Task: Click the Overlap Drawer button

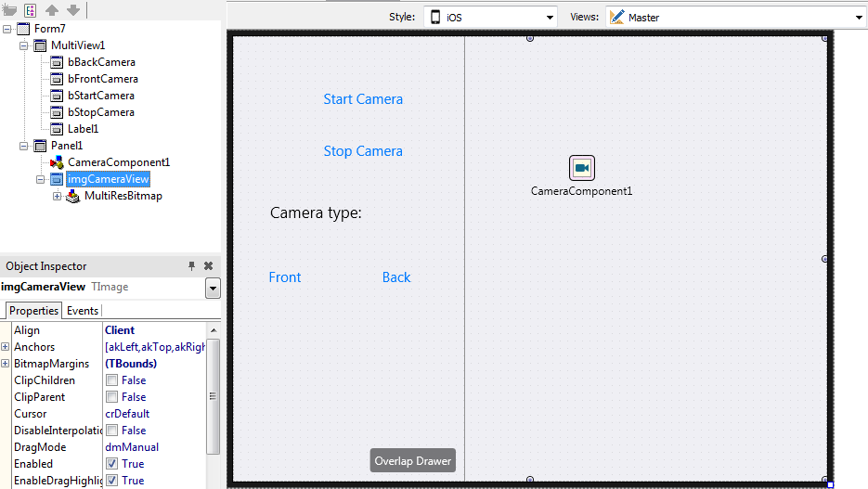Action: click(412, 461)
